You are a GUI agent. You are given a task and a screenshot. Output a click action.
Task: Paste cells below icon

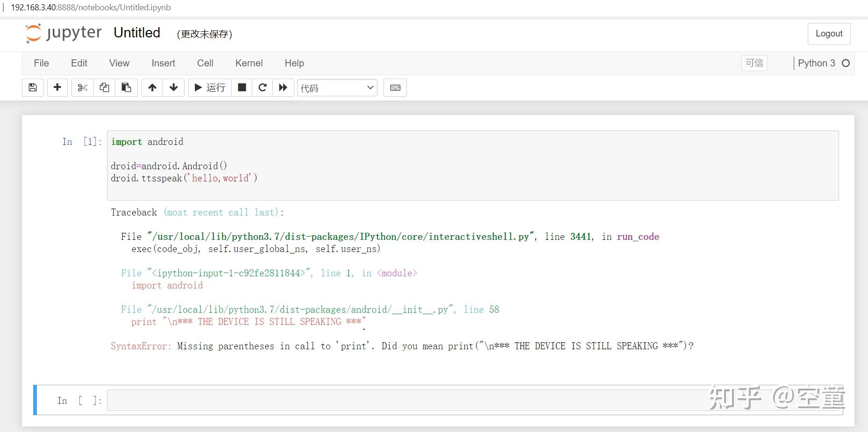(x=126, y=87)
